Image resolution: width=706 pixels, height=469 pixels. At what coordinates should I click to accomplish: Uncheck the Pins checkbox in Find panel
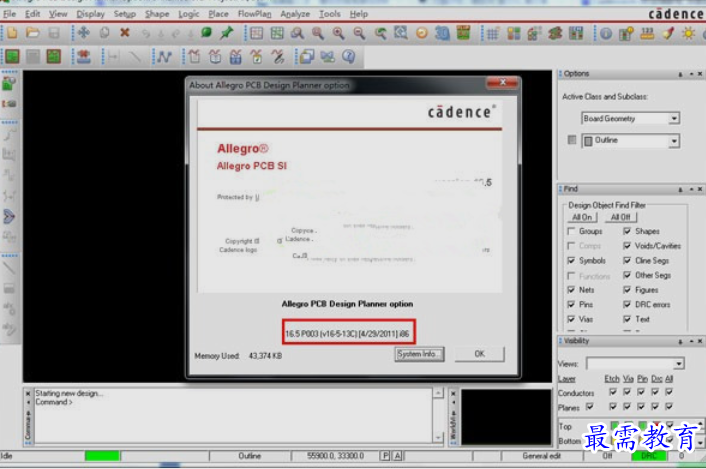571,305
